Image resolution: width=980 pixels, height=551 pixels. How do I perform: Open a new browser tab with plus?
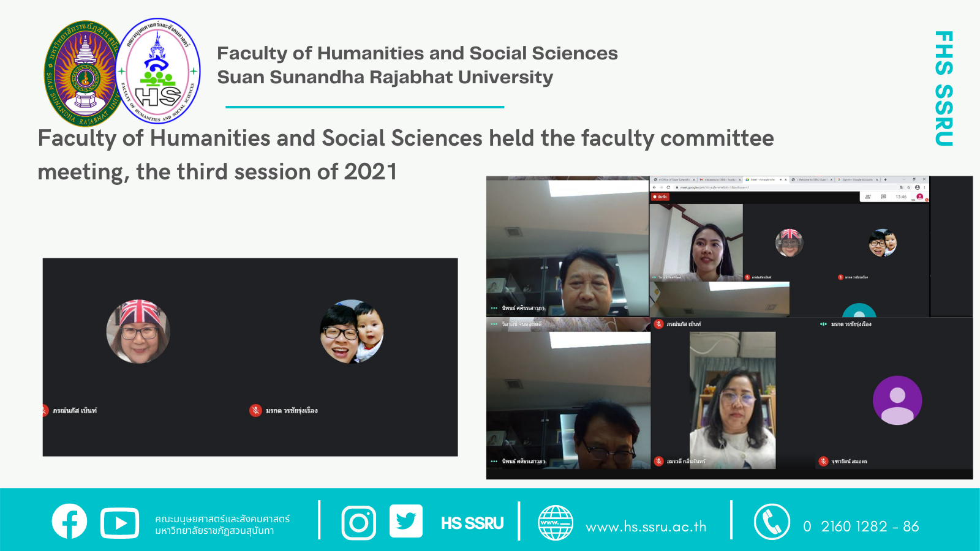[885, 180]
